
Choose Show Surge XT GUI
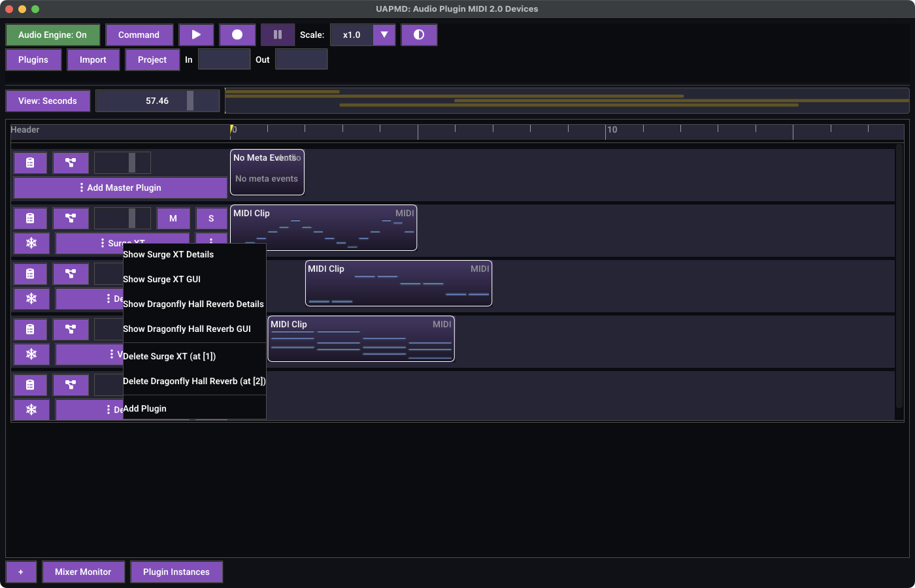[194, 279]
